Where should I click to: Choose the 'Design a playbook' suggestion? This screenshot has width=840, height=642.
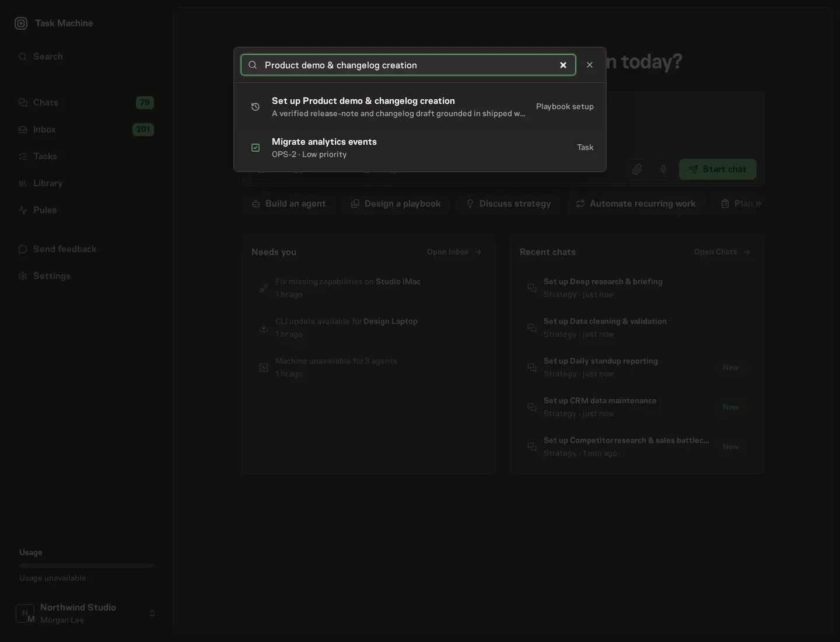(x=395, y=204)
